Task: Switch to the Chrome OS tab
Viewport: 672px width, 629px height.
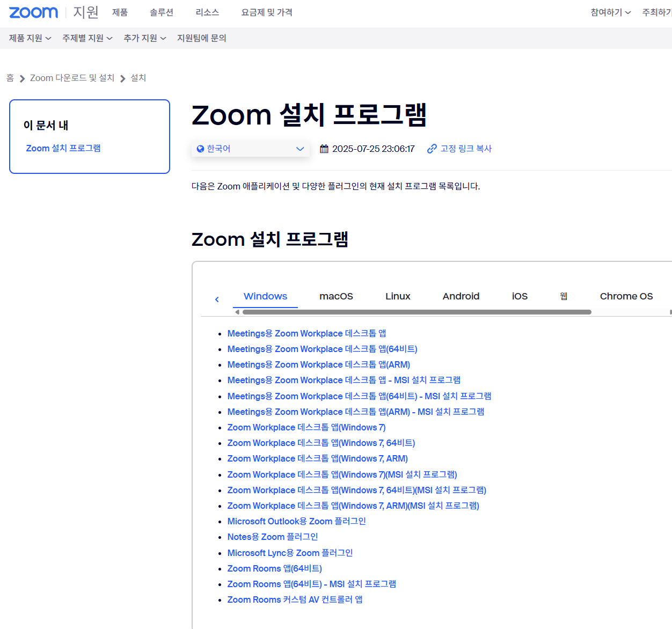Action: (x=626, y=296)
